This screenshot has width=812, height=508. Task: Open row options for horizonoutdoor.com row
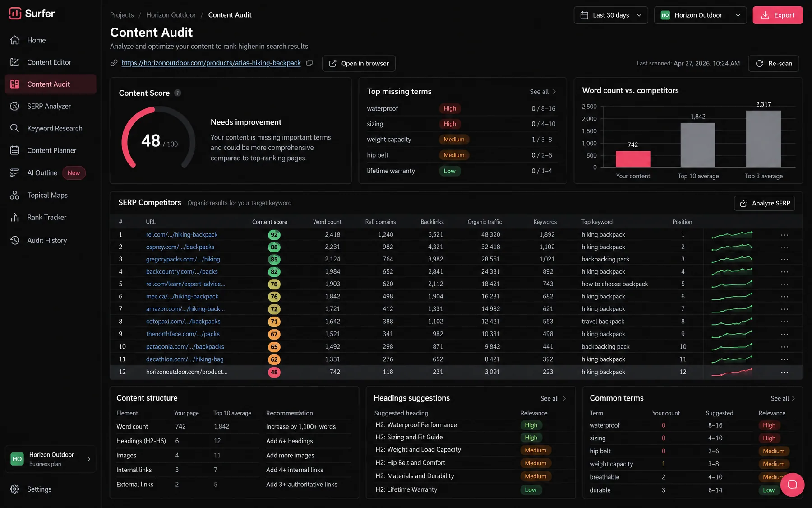(x=784, y=372)
